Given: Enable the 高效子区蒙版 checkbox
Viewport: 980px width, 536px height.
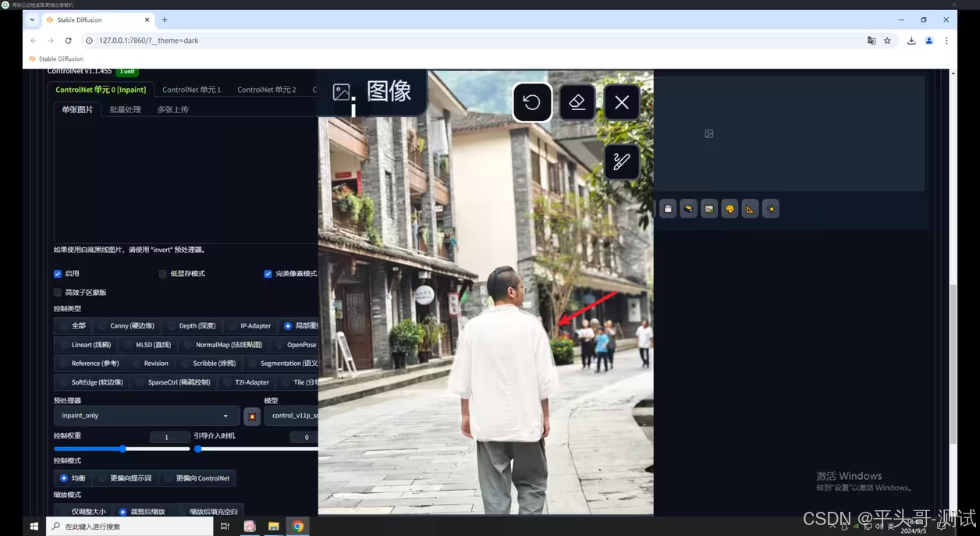Looking at the screenshot, I should coord(58,293).
